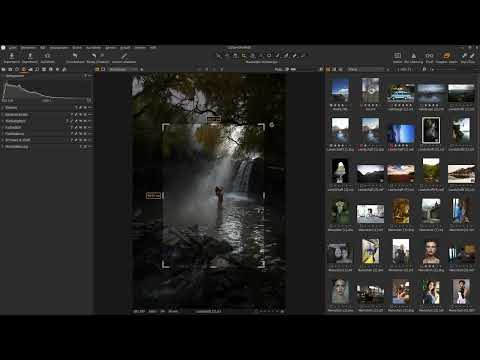Image resolution: width=480 pixels, height=360 pixels.
Task: Select the Crop cursor tool in the center toolbar
Action: point(244,56)
